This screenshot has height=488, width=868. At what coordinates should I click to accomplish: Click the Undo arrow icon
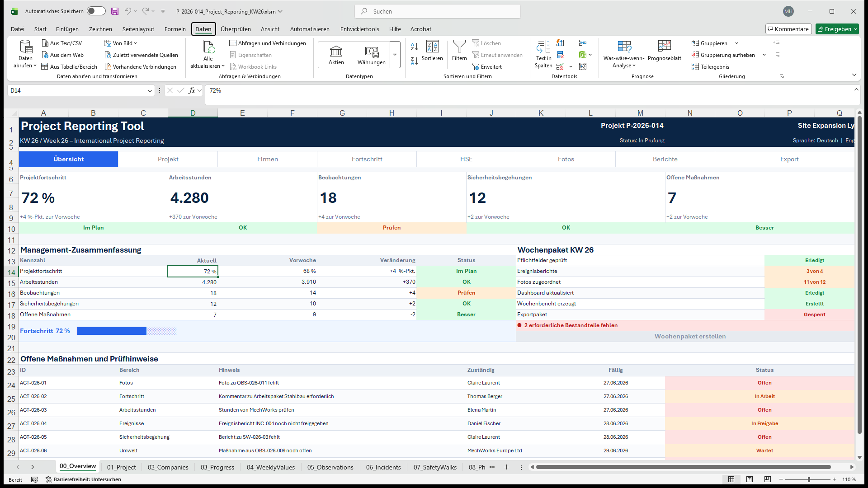[128, 11]
